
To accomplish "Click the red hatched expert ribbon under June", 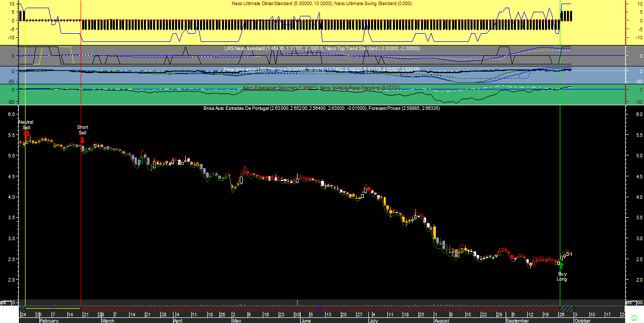I will [321, 309].
